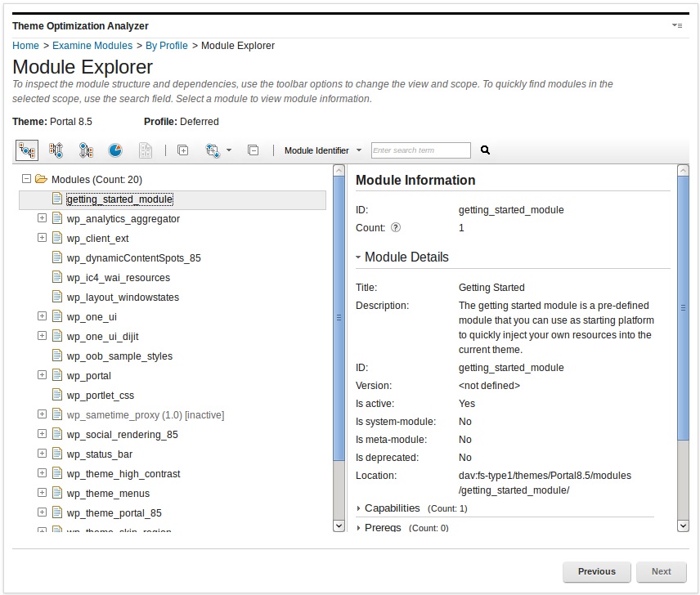Click the Previous button

pos(596,571)
